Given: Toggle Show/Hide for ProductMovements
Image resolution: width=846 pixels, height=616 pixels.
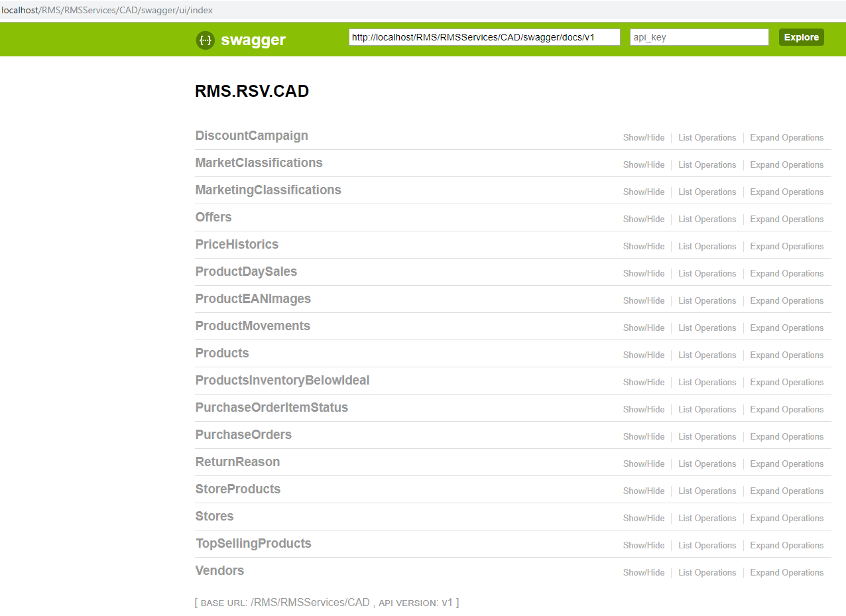Looking at the screenshot, I should tap(643, 328).
